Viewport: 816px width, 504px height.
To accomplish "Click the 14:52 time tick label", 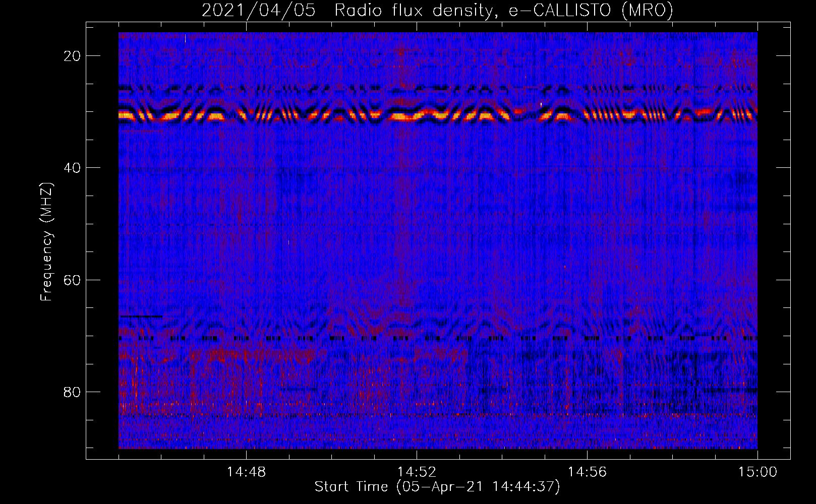I will coord(417,472).
